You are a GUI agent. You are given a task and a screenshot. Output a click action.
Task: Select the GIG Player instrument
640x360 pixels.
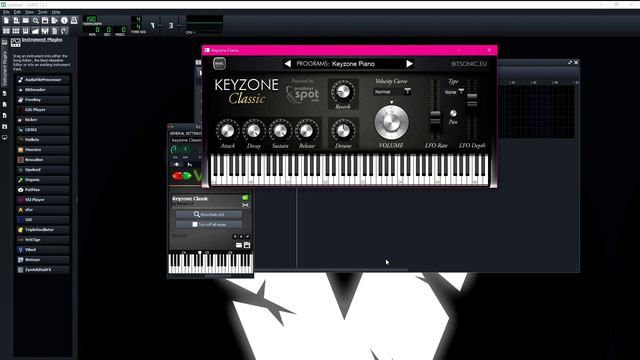click(43, 110)
